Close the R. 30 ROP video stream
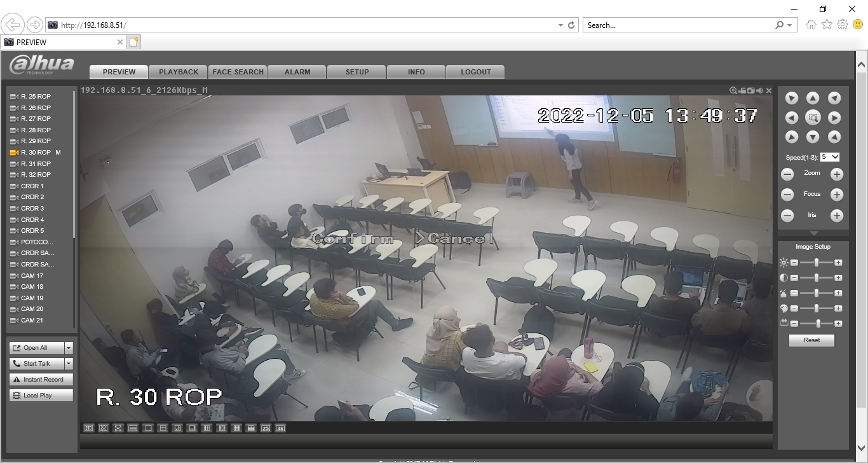The height and width of the screenshot is (463, 868). pos(769,91)
